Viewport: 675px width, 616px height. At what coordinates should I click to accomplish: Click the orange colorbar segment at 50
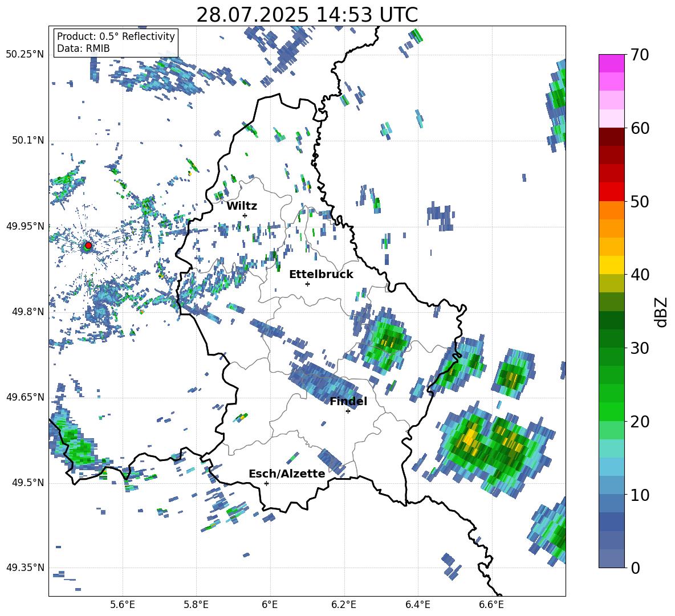tap(611, 210)
